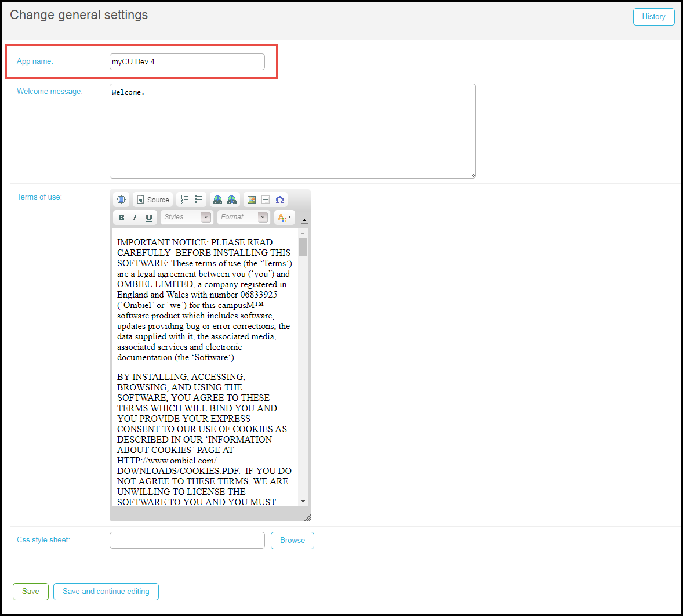
Task: Click the editor resize handle
Action: pos(307,517)
